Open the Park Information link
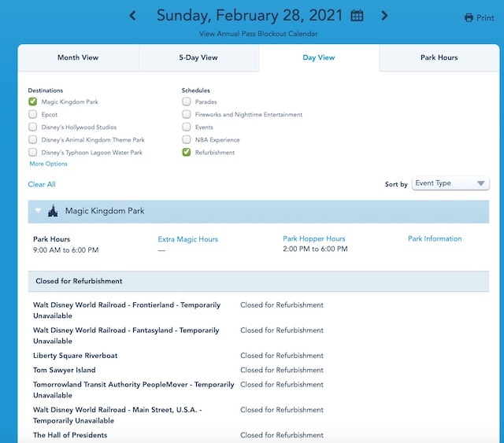Screen dimensions: 504x443 coord(435,238)
